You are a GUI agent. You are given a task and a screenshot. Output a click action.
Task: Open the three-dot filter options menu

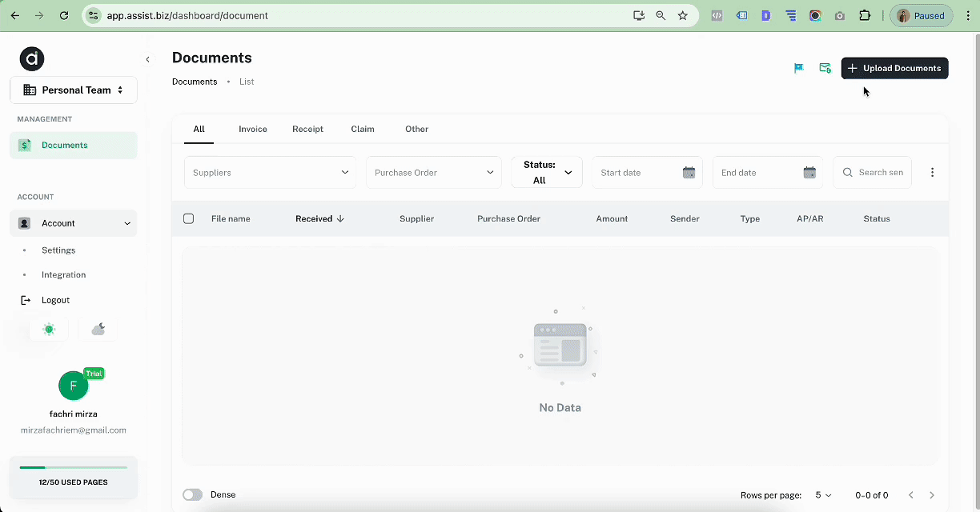(x=932, y=173)
